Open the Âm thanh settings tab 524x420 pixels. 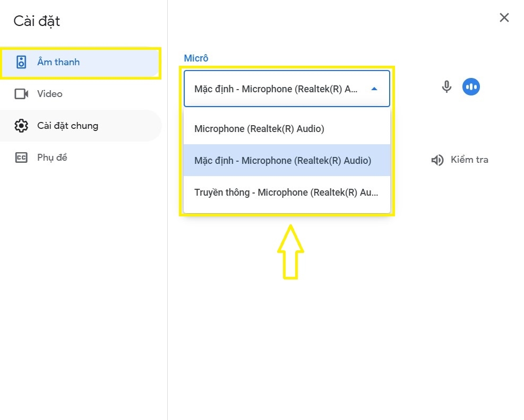point(81,63)
